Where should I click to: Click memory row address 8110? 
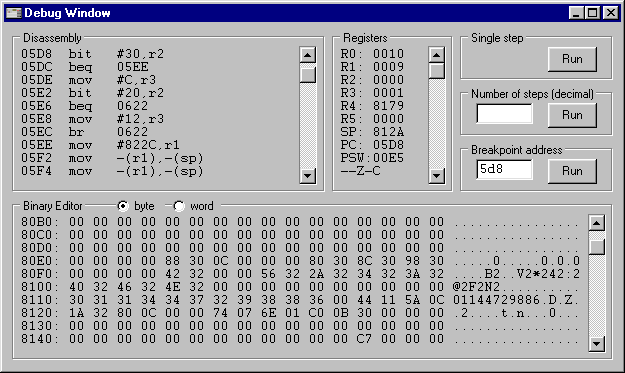(39, 300)
